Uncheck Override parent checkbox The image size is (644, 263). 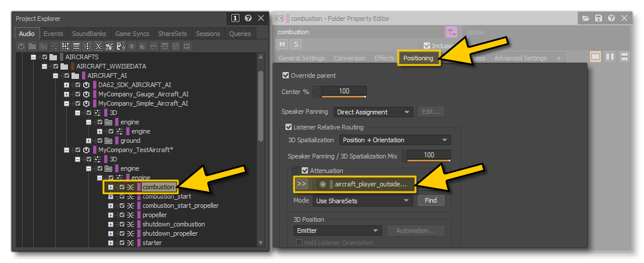tap(285, 75)
